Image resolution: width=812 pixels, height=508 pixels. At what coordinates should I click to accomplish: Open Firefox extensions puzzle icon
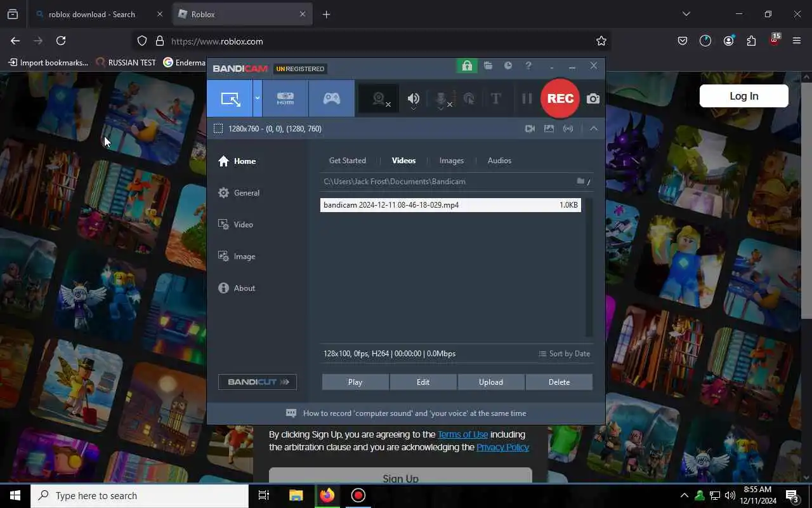751,41
